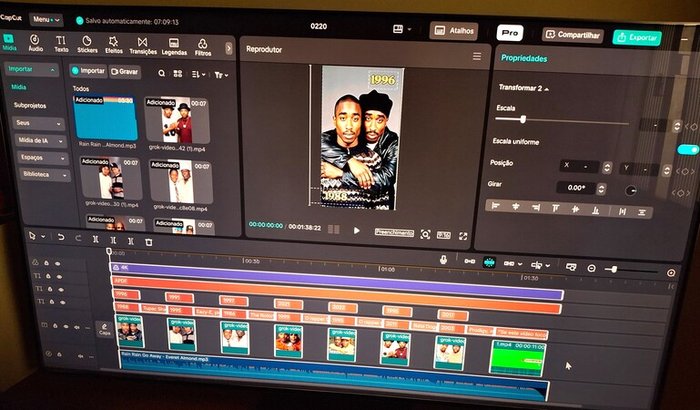This screenshot has height=410, width=700.
Task: Open the Menu dropdown
Action: tap(45, 19)
